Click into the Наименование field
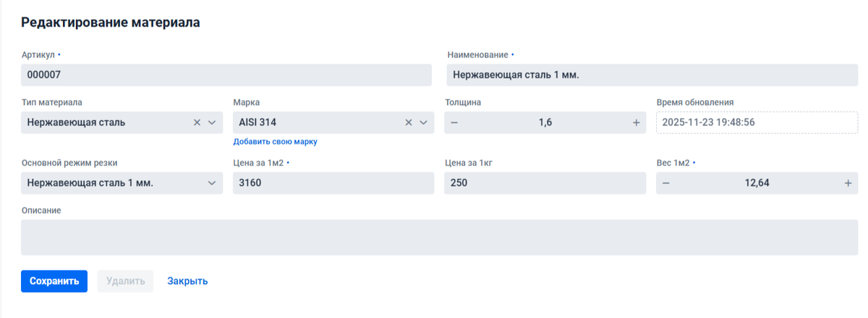The image size is (868, 318). [652, 75]
